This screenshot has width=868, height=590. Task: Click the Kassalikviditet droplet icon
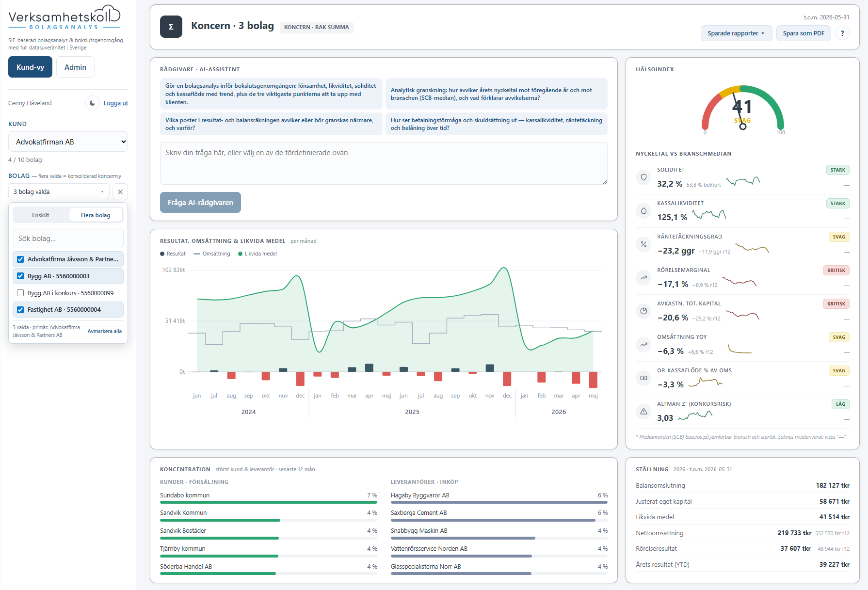643,210
